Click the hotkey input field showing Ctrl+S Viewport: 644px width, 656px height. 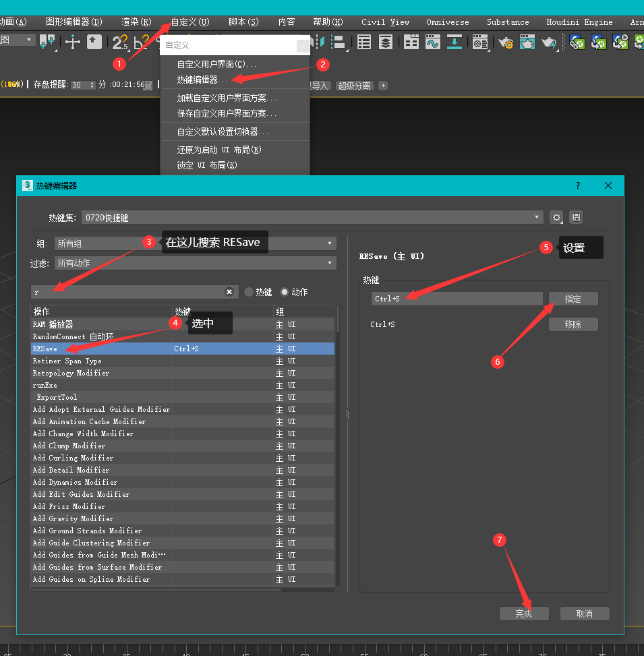point(457,299)
